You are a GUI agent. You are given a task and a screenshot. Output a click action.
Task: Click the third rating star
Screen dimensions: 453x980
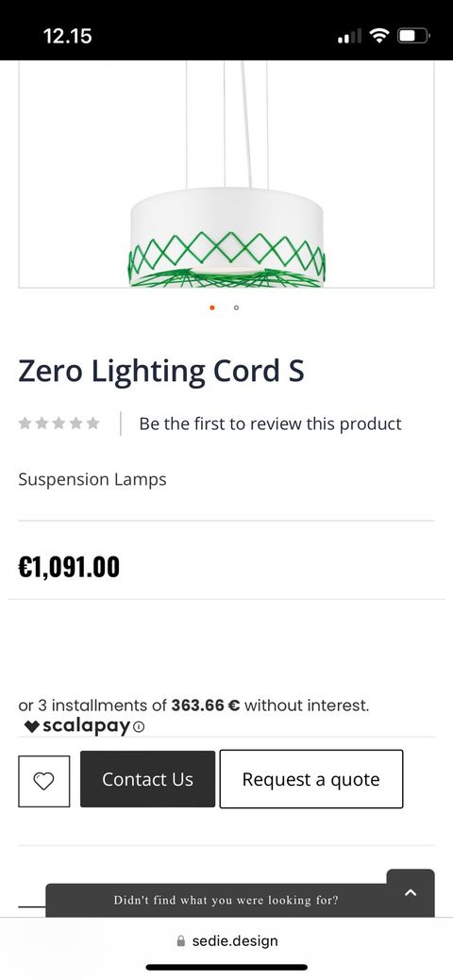pos(59,424)
